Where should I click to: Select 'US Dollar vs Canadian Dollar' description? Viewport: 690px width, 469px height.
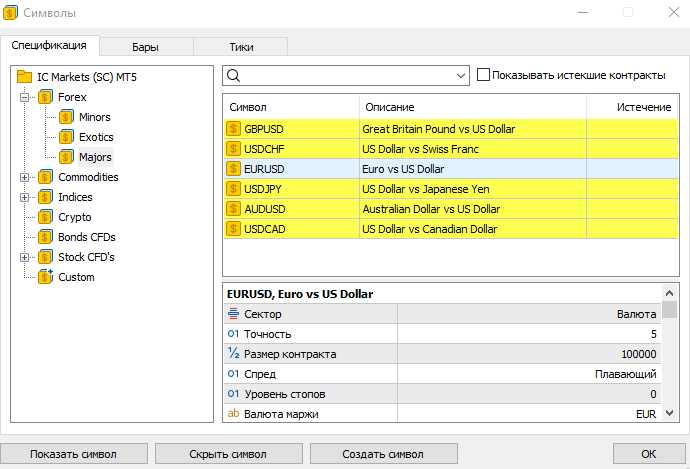(x=429, y=229)
